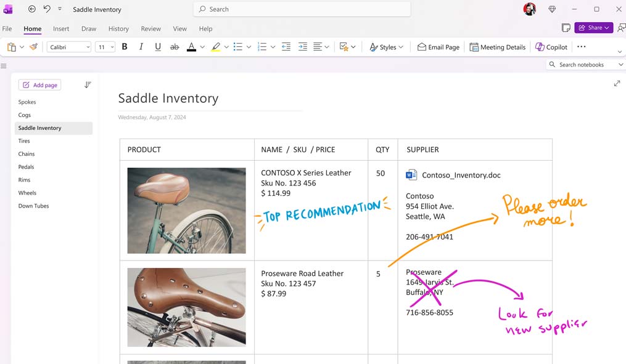Image resolution: width=626 pixels, height=364 pixels.
Task: Expand the bullet style arrow
Action: [x=249, y=47]
